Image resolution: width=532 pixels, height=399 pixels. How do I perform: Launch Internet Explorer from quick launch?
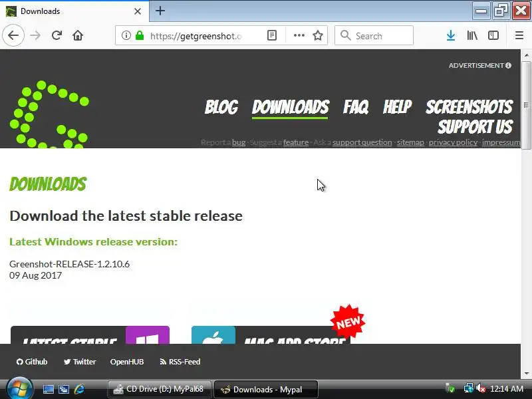click(79, 389)
